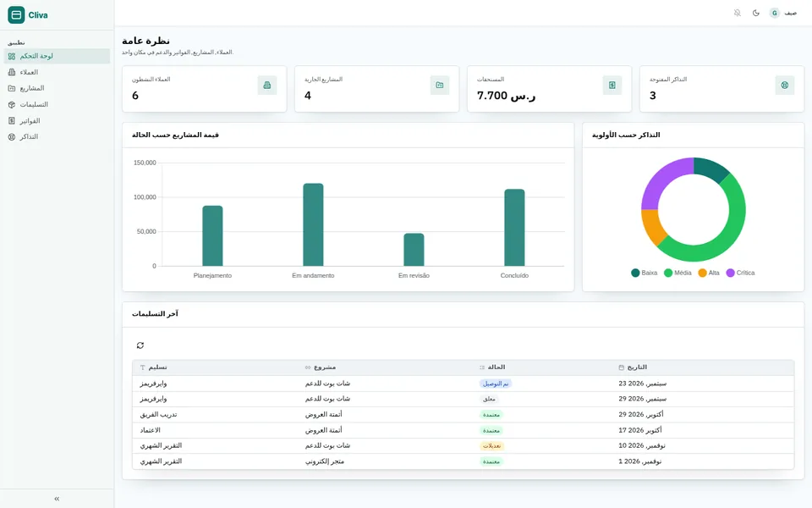Select the تدريب الفريق delivery cell
This screenshot has height=508, width=812.
(x=158, y=415)
